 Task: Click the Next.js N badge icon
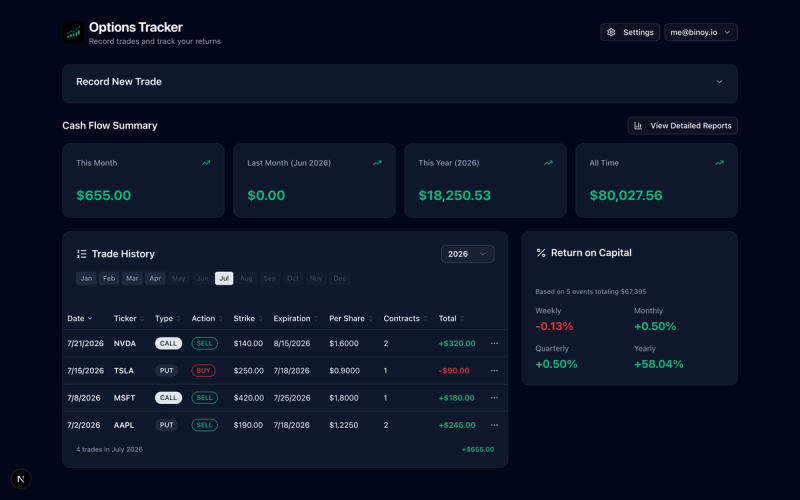coord(21,479)
